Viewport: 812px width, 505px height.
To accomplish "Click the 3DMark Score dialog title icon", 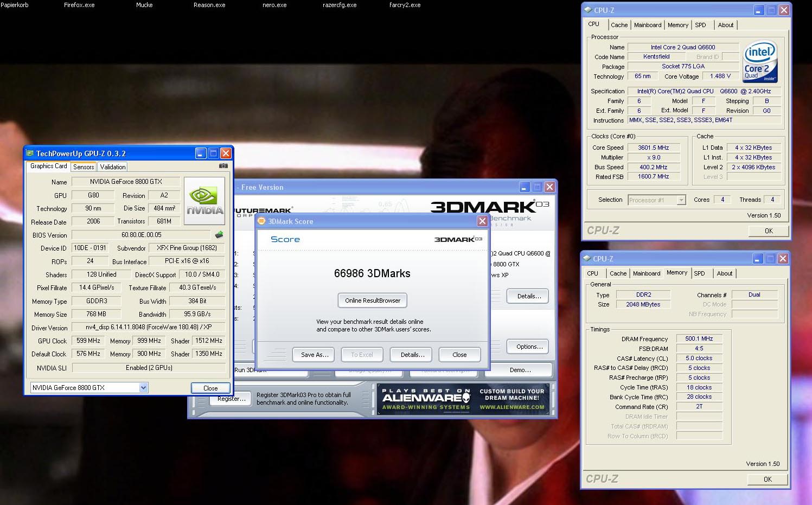I will pos(261,221).
